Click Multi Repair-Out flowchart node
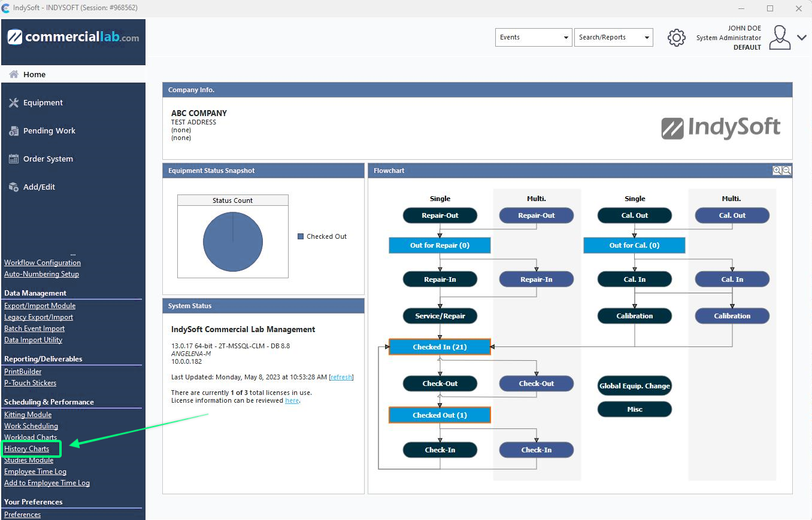The width and height of the screenshot is (812, 520). [x=537, y=215]
